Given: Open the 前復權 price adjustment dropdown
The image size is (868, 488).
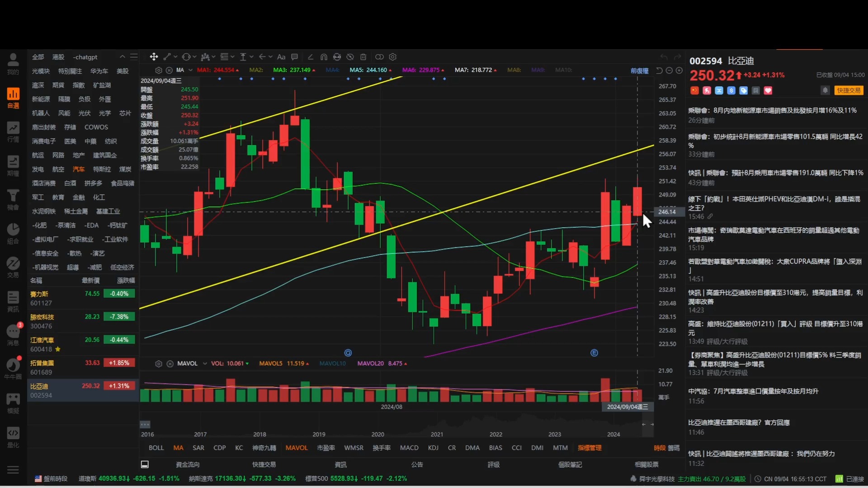Looking at the screenshot, I should (x=639, y=70).
